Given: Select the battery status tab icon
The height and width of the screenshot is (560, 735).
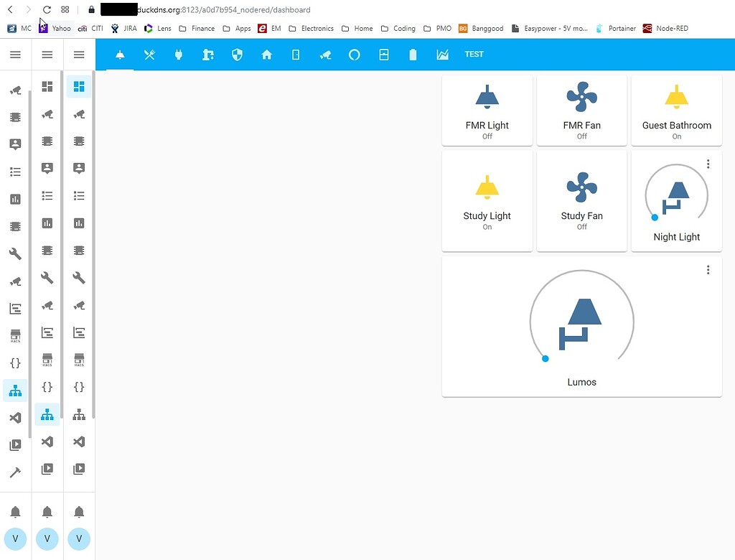Looking at the screenshot, I should click(413, 54).
